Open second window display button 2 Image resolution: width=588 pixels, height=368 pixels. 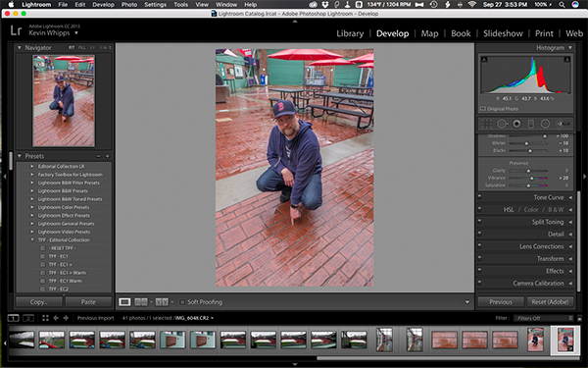pyautogui.click(x=28, y=318)
